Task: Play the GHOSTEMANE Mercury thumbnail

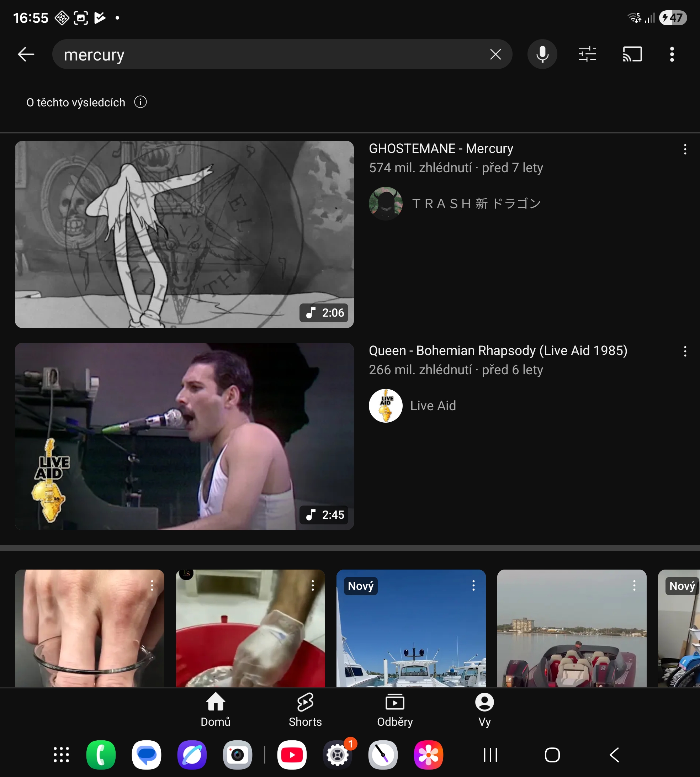Action: (184, 234)
